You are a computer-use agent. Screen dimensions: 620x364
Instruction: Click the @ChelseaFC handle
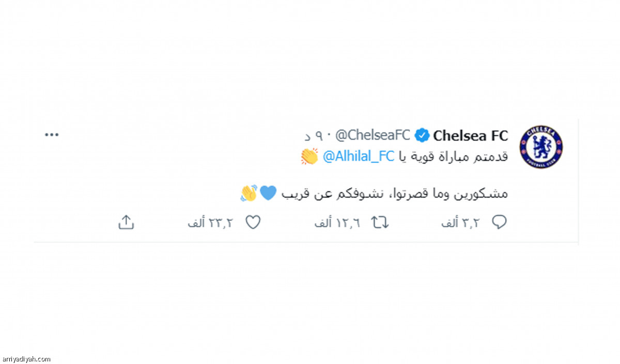[373, 135]
